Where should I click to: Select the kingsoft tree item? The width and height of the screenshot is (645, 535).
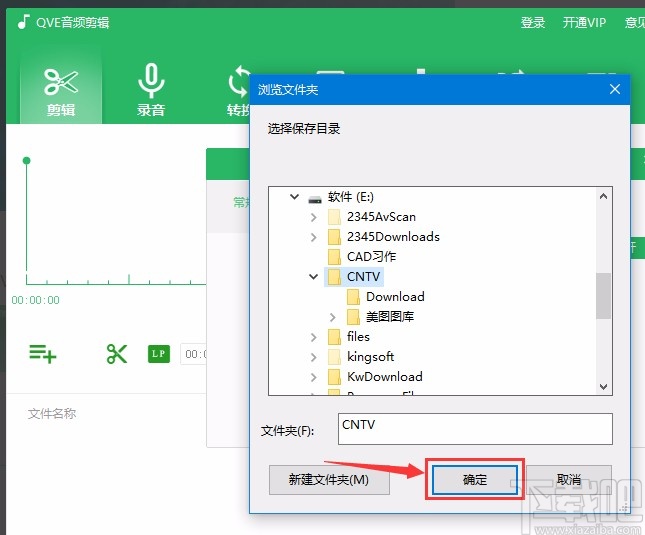(x=370, y=357)
